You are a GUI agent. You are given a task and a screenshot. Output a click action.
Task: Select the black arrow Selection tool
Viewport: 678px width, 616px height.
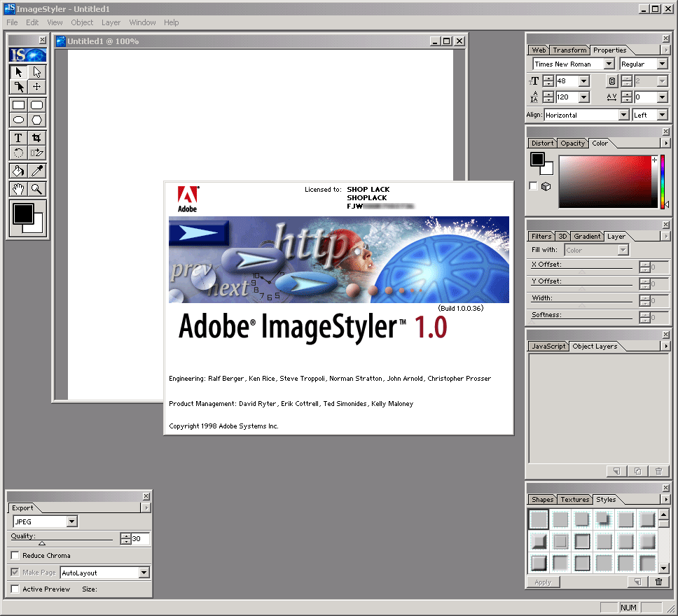(19, 72)
